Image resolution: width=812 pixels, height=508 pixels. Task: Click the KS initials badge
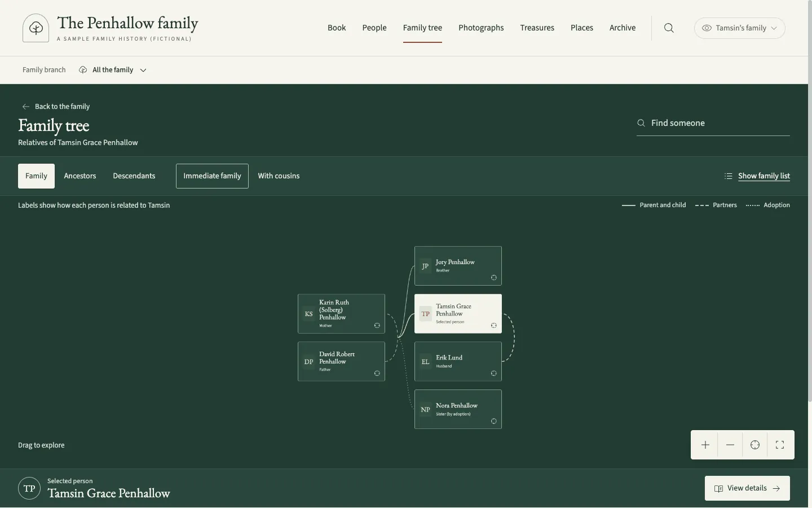(x=308, y=314)
